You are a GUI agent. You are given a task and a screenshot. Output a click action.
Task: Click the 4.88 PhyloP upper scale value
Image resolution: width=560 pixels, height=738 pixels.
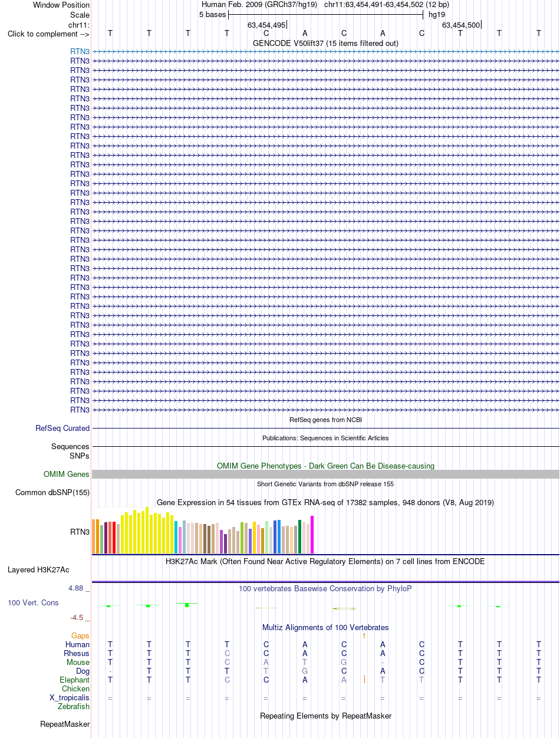pos(77,588)
